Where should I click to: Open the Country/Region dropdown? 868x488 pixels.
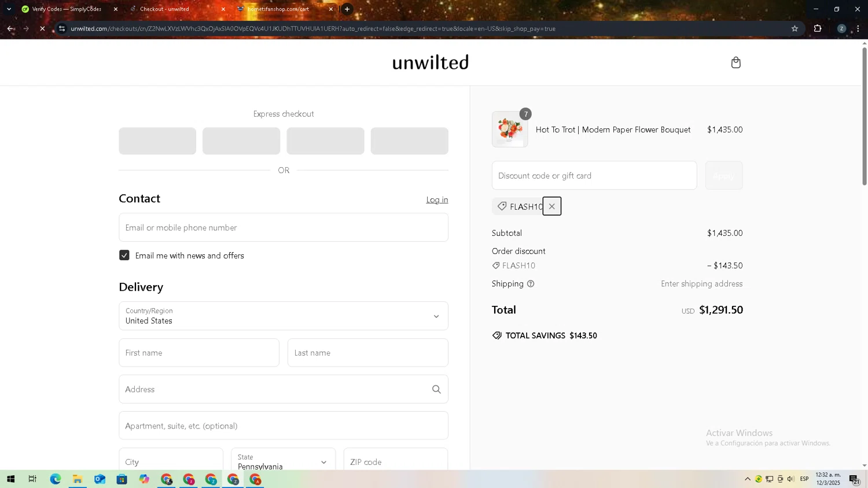pyautogui.click(x=284, y=316)
